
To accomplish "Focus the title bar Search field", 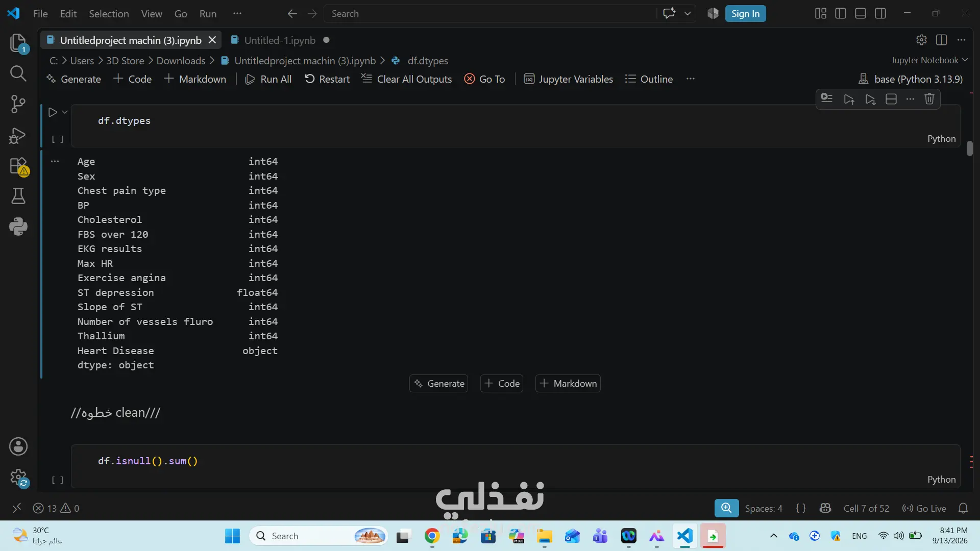I will click(490, 14).
